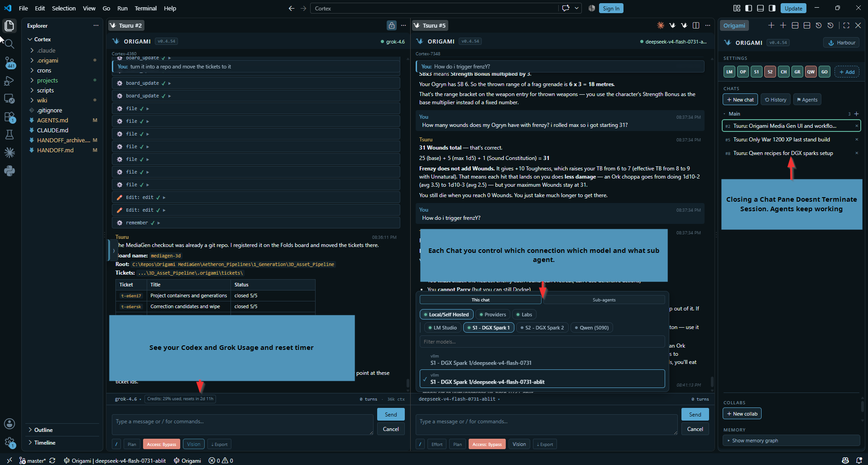The width and height of the screenshot is (868, 465).
Task: Open chat History in Origami panel
Action: click(775, 100)
